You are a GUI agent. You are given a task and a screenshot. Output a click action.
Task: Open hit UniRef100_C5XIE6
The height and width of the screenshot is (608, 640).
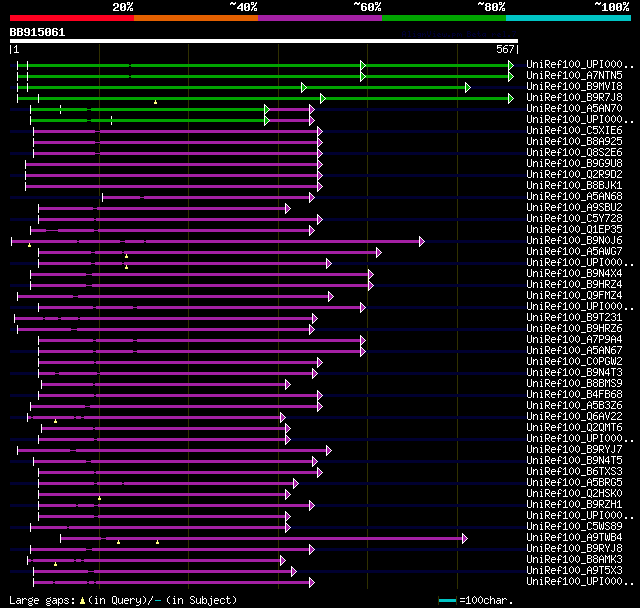click(574, 131)
